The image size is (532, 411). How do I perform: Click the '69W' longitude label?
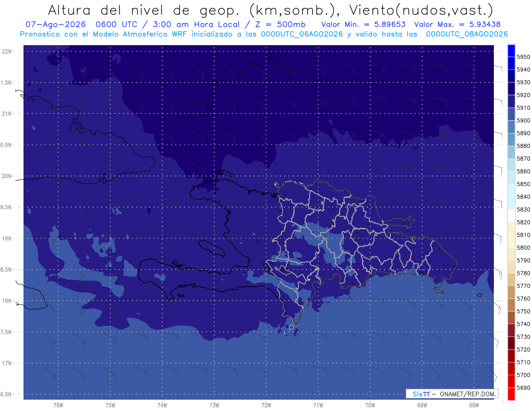pos(422,405)
